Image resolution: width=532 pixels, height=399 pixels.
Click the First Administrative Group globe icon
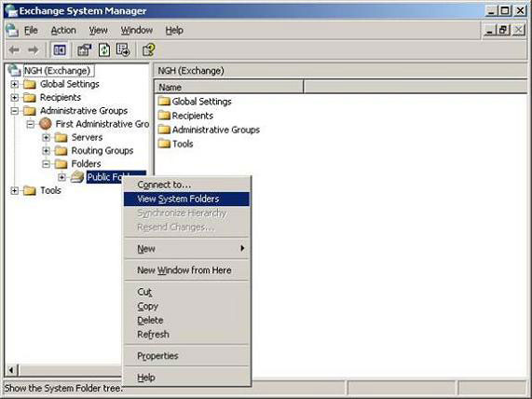pyautogui.click(x=46, y=124)
